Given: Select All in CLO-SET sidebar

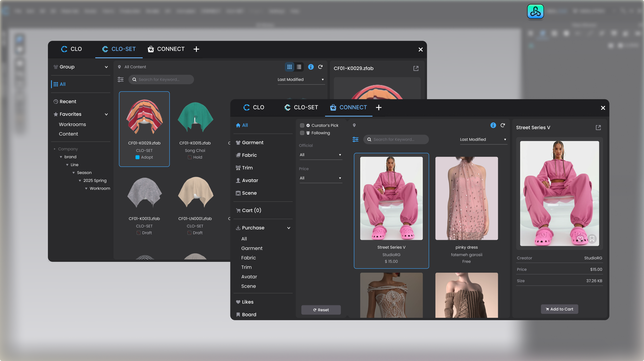Looking at the screenshot, I should point(60,84).
